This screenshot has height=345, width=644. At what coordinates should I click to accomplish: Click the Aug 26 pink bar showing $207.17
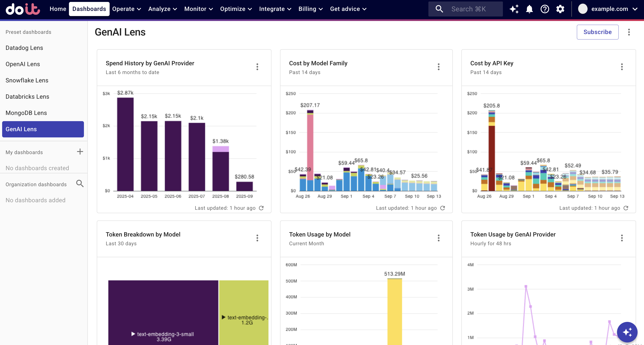click(310, 147)
